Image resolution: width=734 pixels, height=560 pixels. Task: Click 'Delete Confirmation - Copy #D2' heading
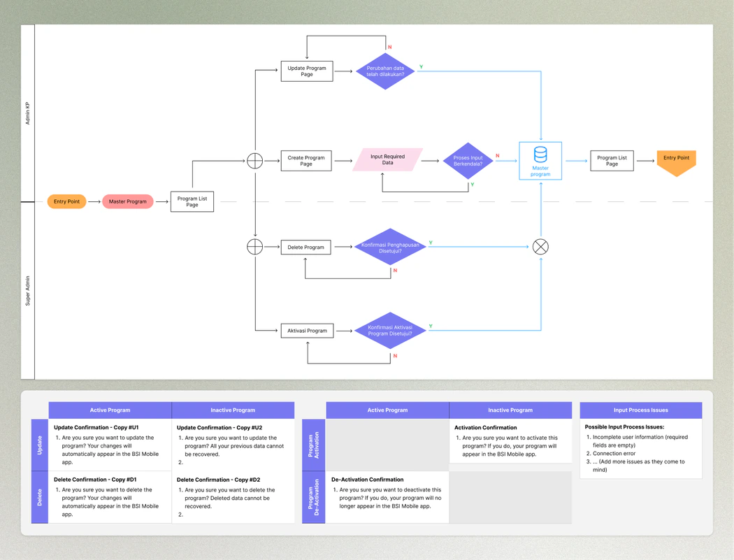[x=219, y=480]
